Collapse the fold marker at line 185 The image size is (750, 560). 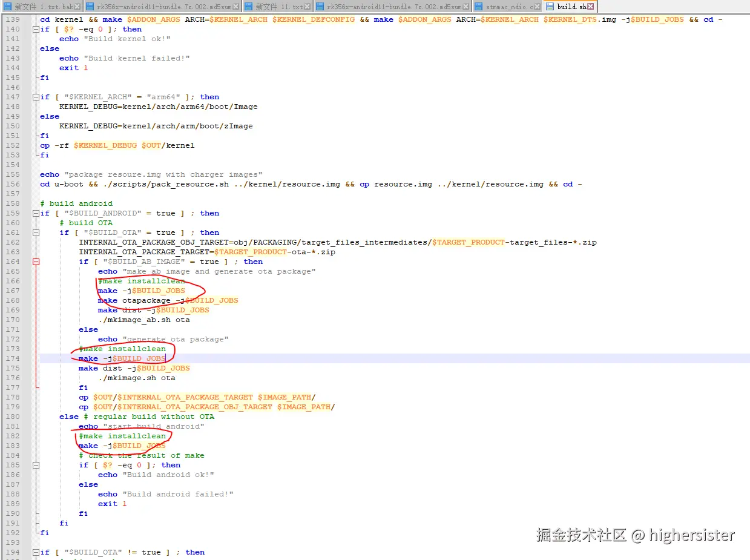36,465
